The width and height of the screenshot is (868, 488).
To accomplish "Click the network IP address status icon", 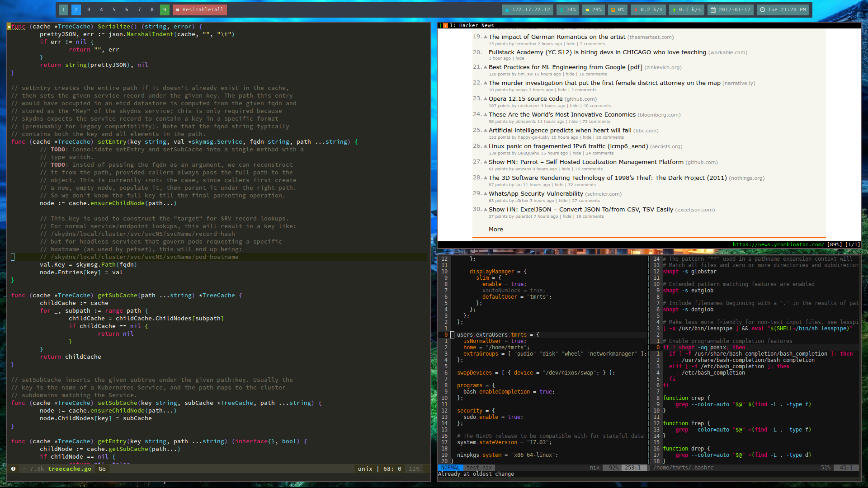I will 507,9.
